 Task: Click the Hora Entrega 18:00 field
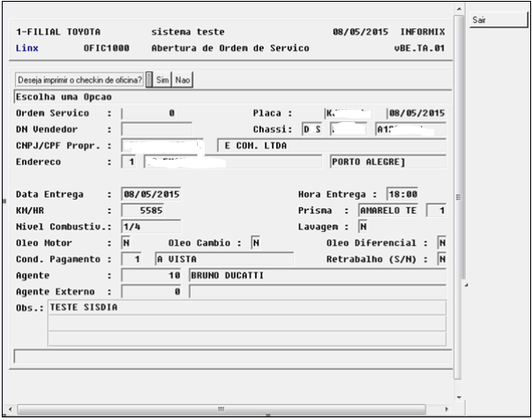(403, 194)
